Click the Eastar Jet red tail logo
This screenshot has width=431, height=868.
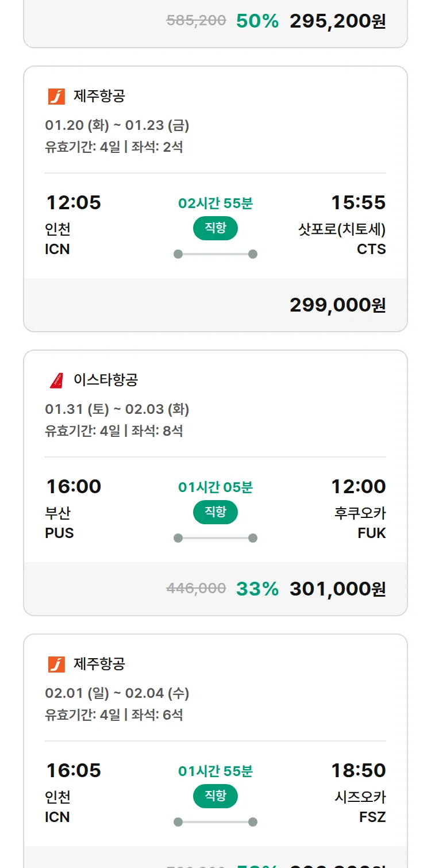(56, 380)
